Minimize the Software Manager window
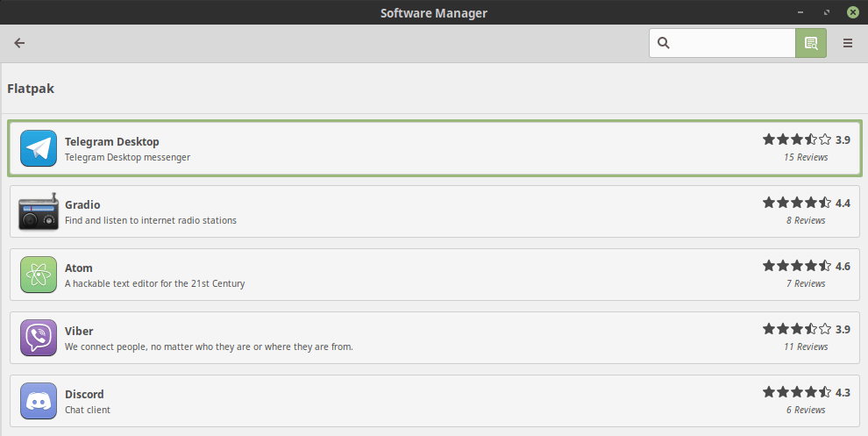The width and height of the screenshot is (868, 436). tap(800, 12)
